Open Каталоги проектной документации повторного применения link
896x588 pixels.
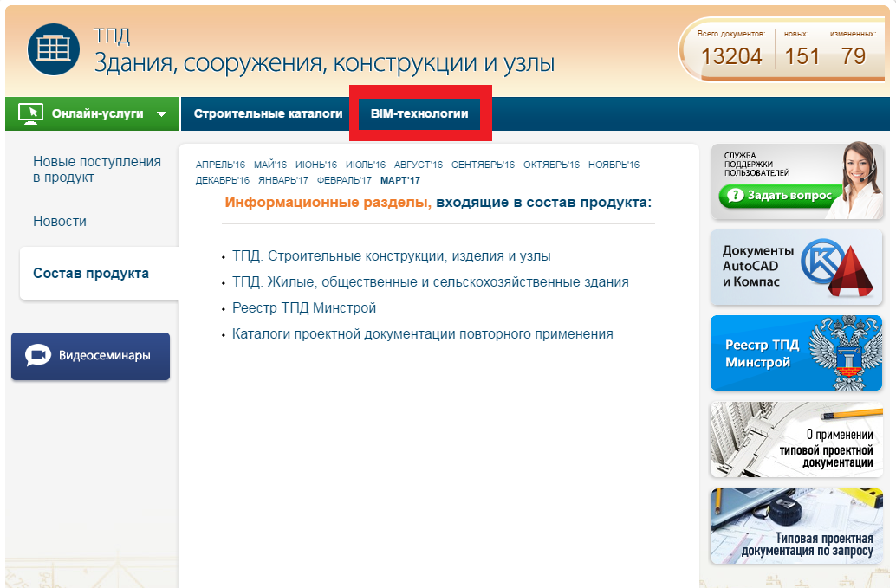click(x=422, y=334)
